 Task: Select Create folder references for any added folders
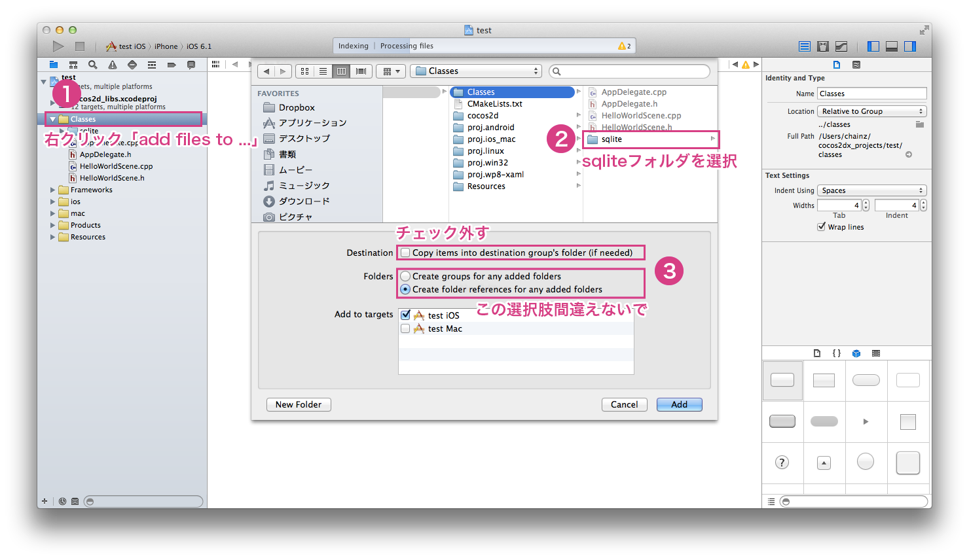(x=405, y=289)
